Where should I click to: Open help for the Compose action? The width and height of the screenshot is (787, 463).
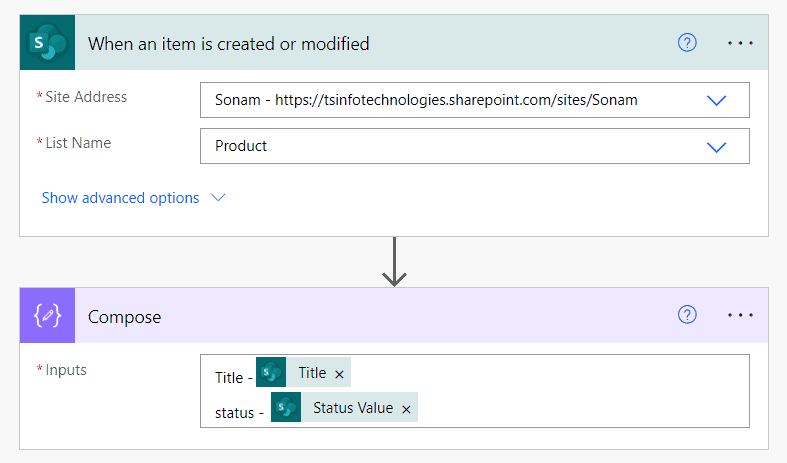point(687,316)
